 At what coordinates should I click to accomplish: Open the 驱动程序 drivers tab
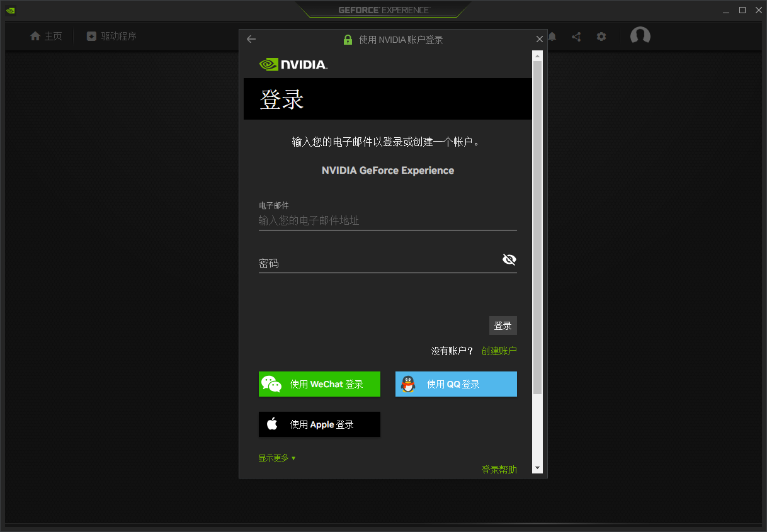pyautogui.click(x=111, y=37)
